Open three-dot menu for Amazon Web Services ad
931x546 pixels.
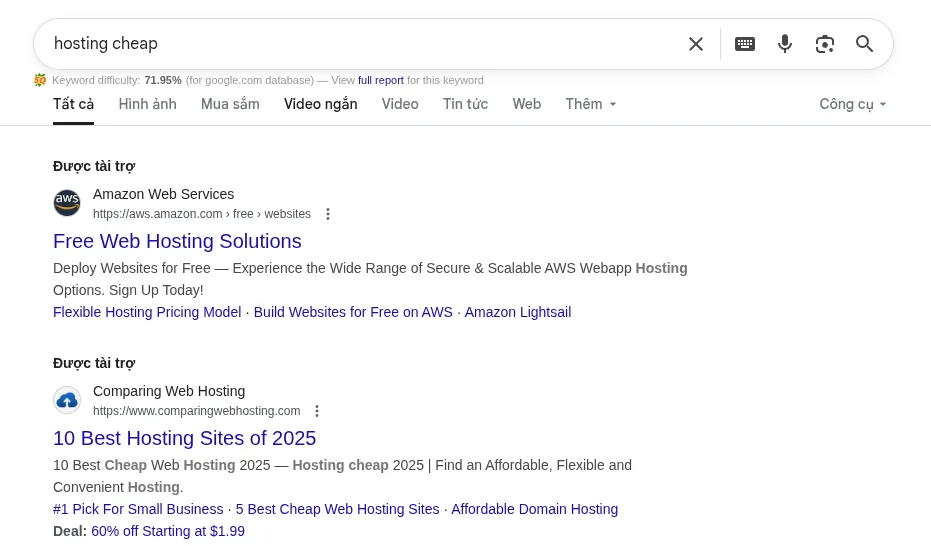click(328, 214)
